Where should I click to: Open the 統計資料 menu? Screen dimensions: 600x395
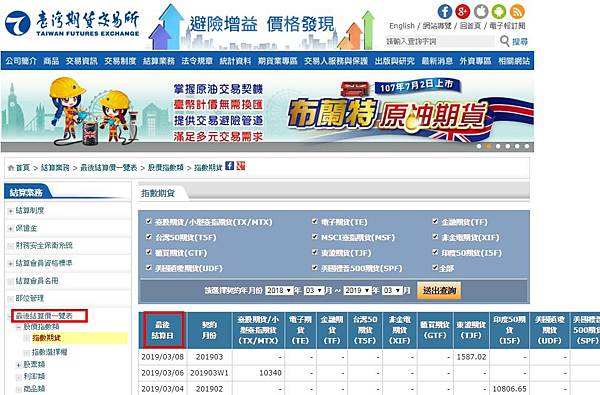(235, 60)
